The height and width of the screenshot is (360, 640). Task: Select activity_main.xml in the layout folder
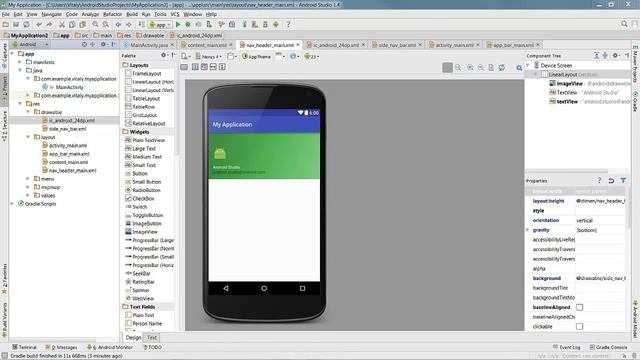68,145
